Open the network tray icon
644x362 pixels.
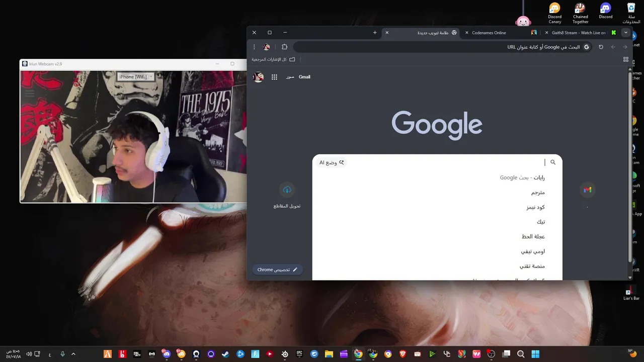click(37, 354)
